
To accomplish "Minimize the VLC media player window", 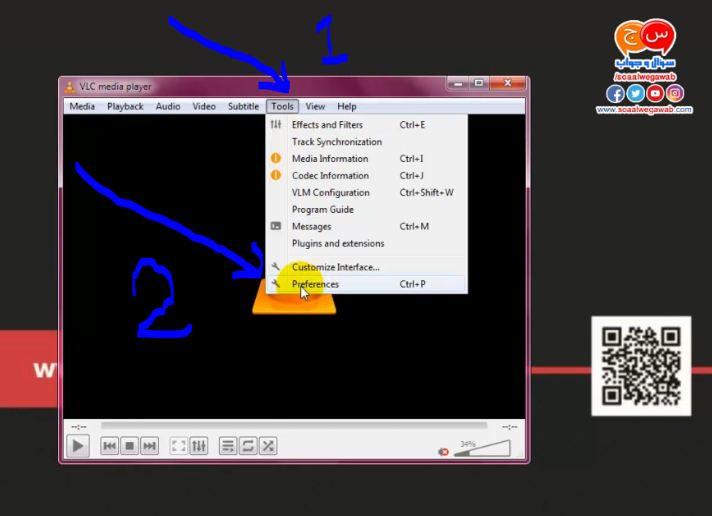I will click(458, 84).
